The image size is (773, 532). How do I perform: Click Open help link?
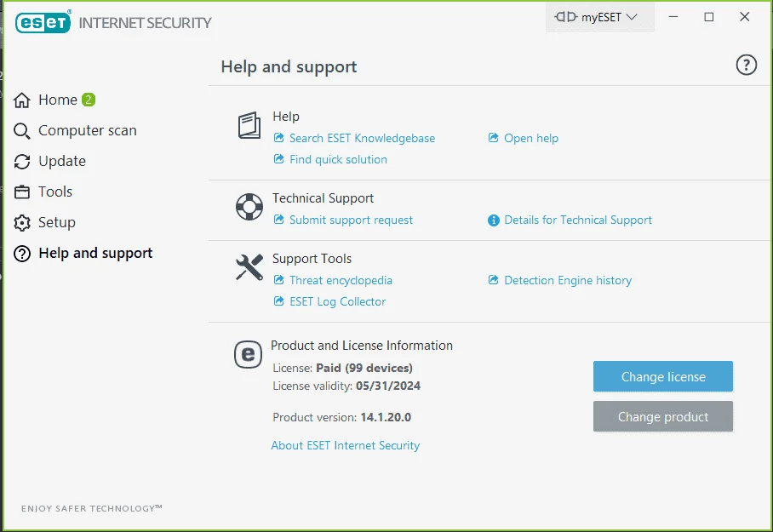[x=531, y=138]
